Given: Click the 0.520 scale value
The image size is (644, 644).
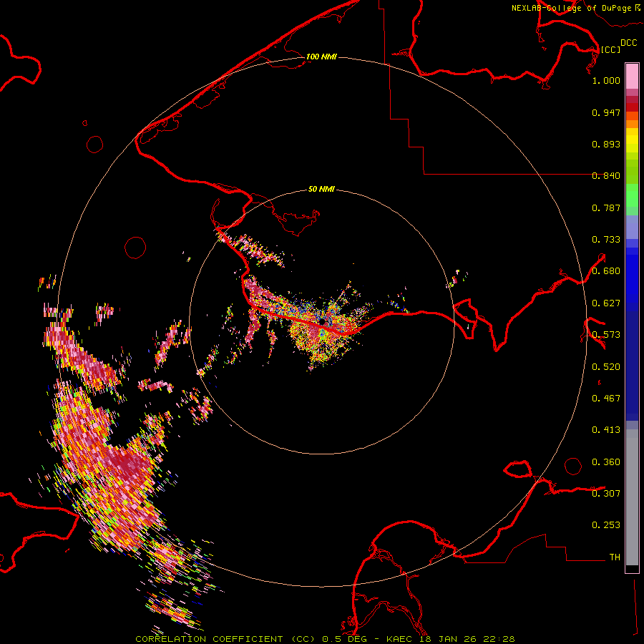Looking at the screenshot, I should click(606, 367).
